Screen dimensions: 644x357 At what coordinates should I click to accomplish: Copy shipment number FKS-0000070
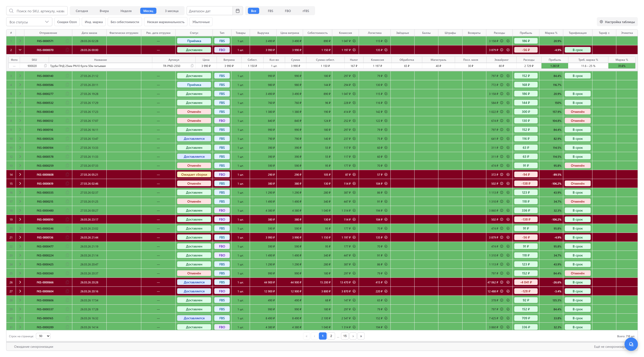[67, 50]
